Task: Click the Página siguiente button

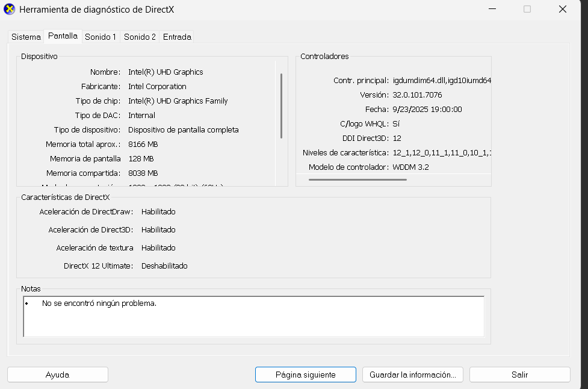Action: 306,375
